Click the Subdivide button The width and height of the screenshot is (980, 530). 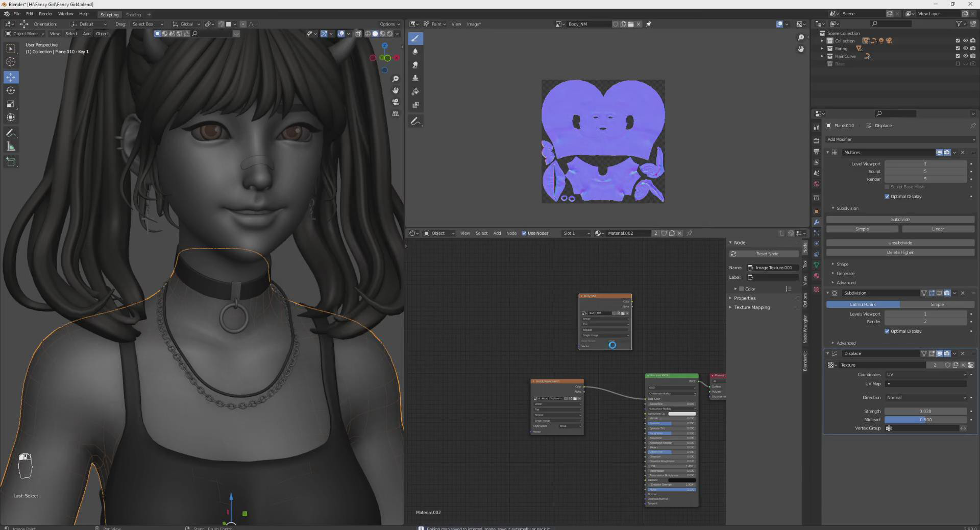900,220
